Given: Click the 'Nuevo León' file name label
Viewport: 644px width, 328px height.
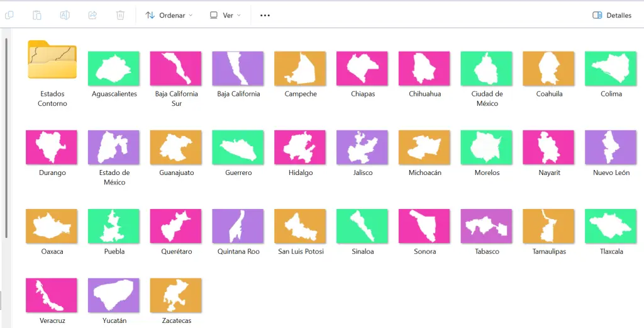Looking at the screenshot, I should (x=611, y=172).
